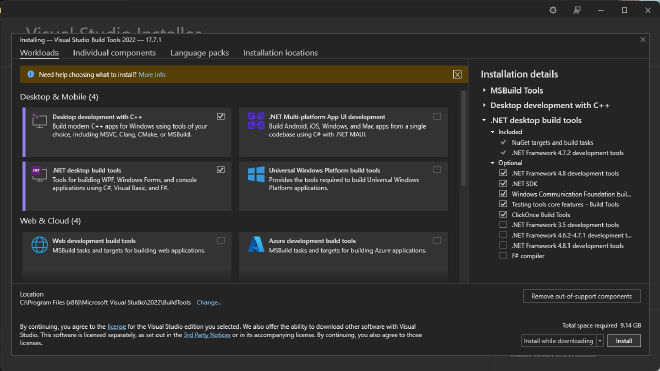
Task: Switch to Installation locations tab
Action: pos(280,53)
